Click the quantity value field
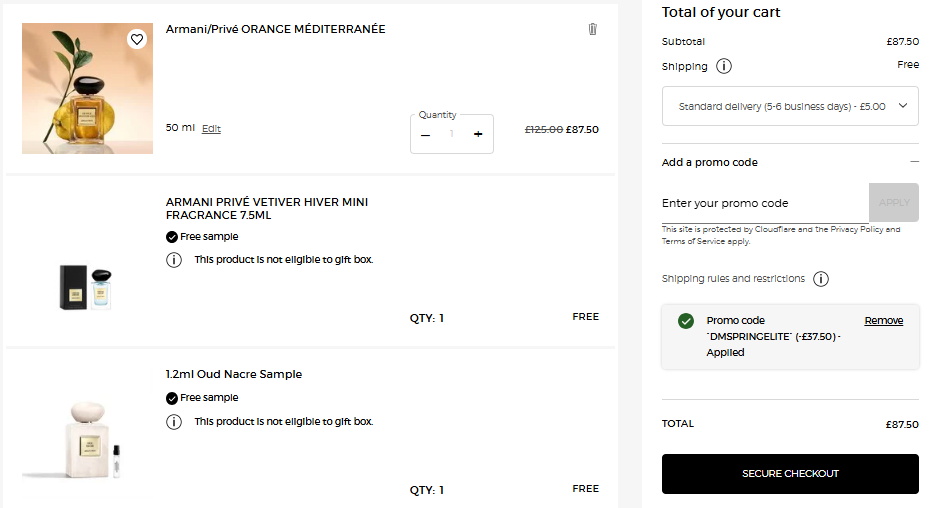The height and width of the screenshot is (508, 933). pyautogui.click(x=452, y=134)
